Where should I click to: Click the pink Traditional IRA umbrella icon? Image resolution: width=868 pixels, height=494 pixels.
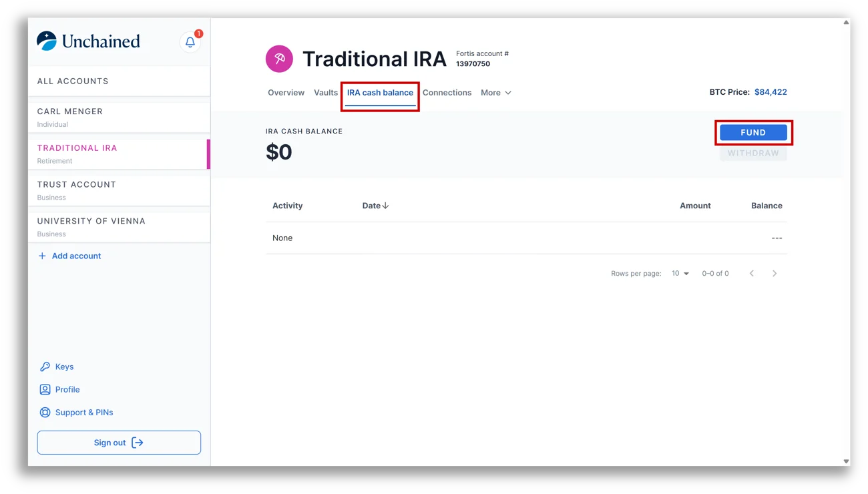pos(279,59)
